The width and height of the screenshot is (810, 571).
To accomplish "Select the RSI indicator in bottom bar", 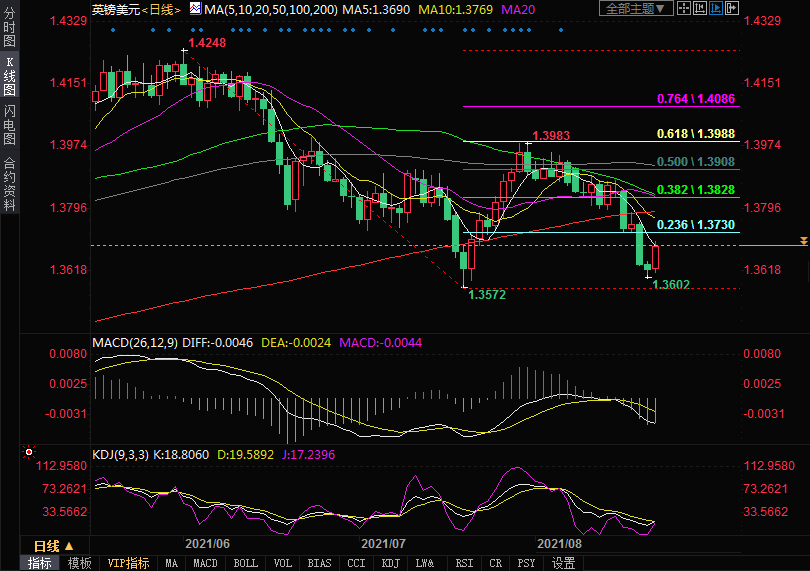I will pos(464,563).
